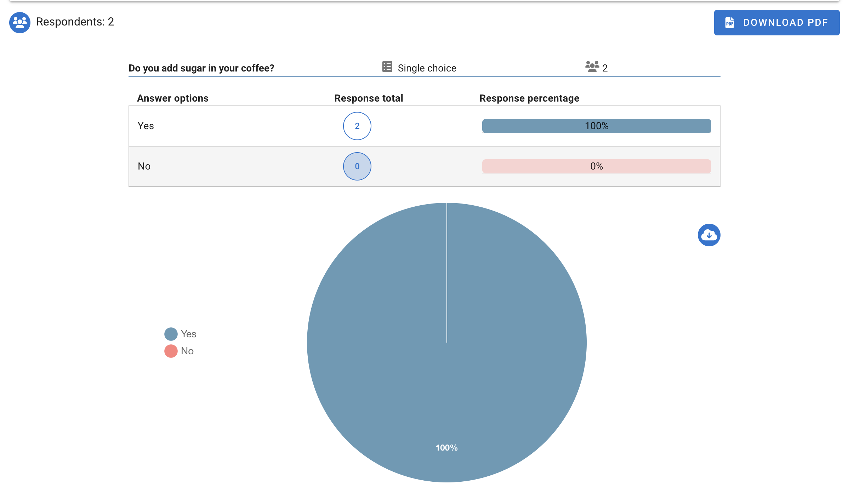Click the blue respondents group icon
This screenshot has width=854, height=504.
click(19, 23)
